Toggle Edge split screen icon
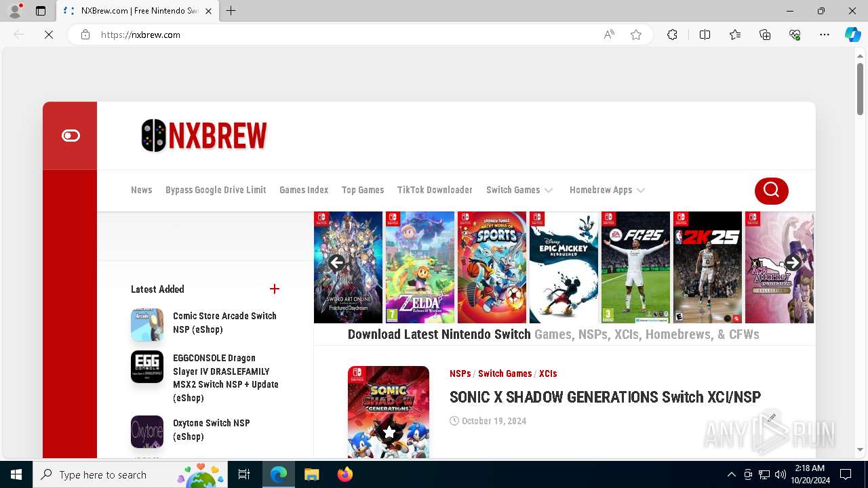 pos(705,35)
